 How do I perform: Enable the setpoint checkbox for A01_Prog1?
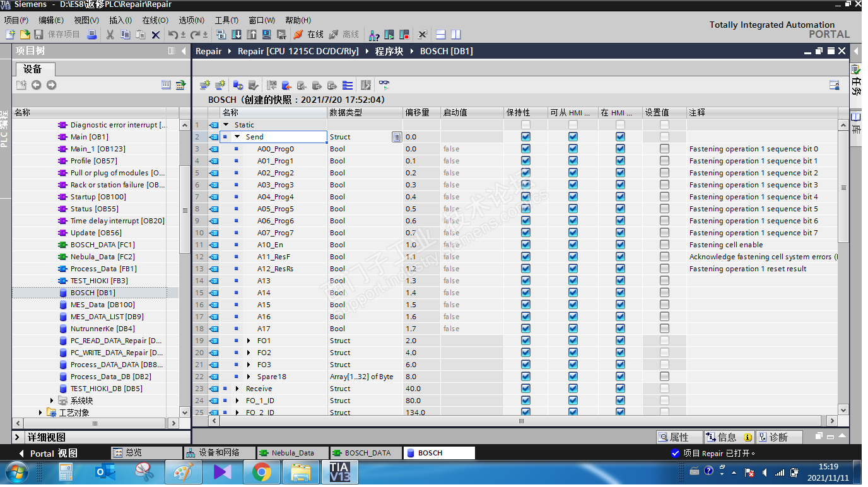point(664,161)
